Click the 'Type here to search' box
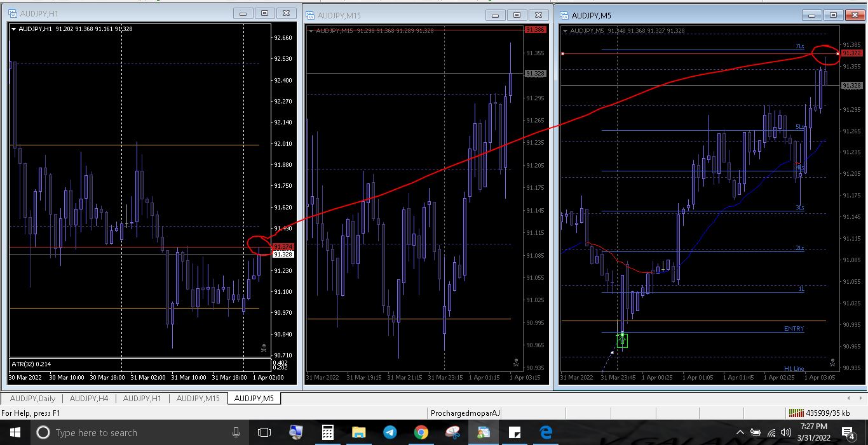868x445 pixels. pyautogui.click(x=140, y=432)
